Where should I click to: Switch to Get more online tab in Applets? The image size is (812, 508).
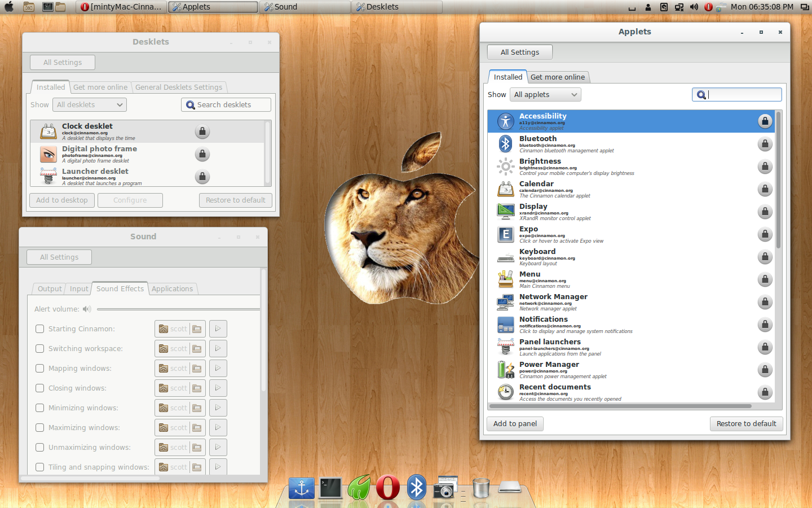557,77
